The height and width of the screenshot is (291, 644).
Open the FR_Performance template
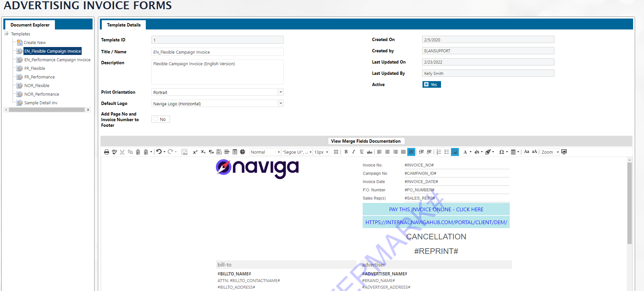(39, 77)
